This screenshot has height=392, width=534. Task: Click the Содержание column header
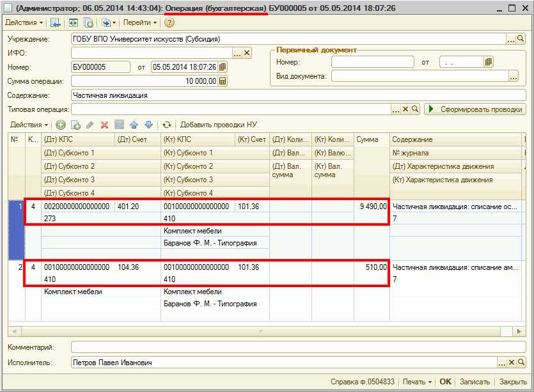[455, 139]
